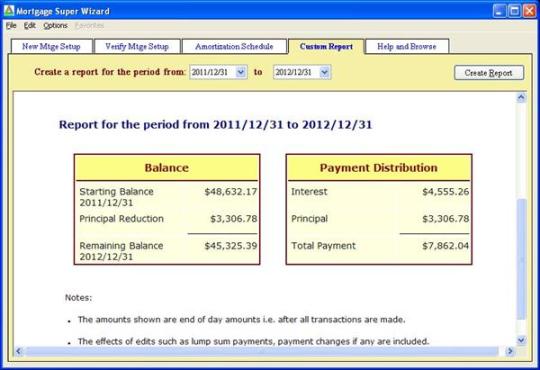Screen dimensions: 540x370
Task: Switch to the Verify Mtge Setup tab
Action: point(137,47)
